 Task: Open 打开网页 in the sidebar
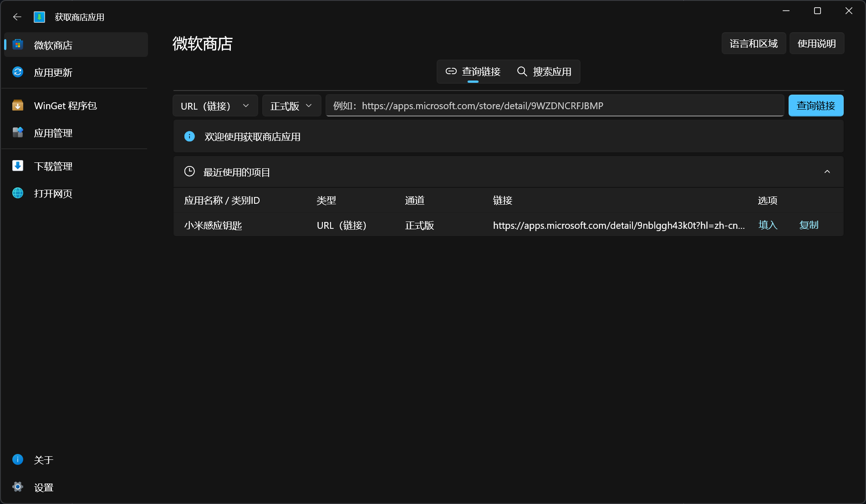(76, 193)
